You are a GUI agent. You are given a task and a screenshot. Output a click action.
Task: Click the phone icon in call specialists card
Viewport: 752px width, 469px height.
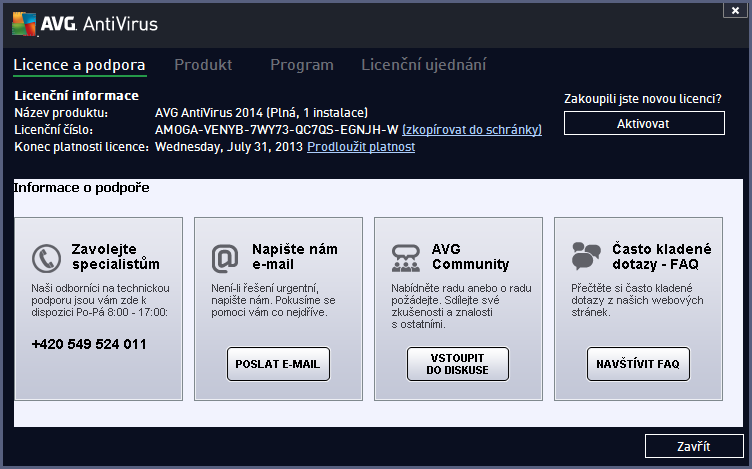tap(47, 258)
